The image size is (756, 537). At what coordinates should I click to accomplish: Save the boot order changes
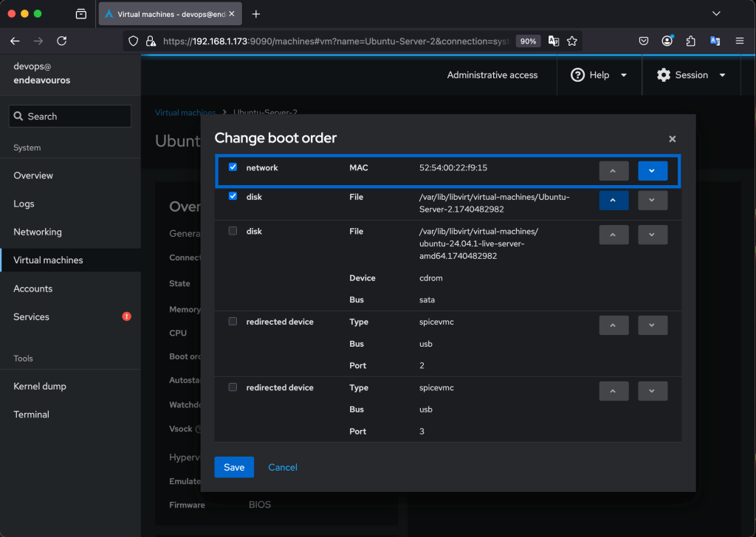(234, 467)
